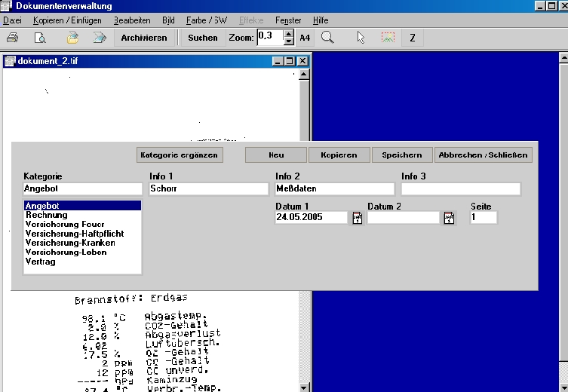Click the Kategorie ergänzen button
Viewport: 568px width, 392px height.
point(180,155)
